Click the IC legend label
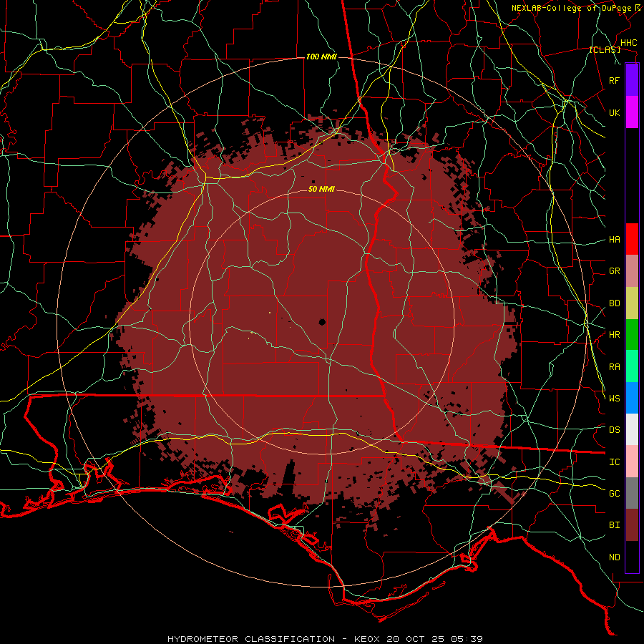This screenshot has width=644, height=644. [615, 462]
